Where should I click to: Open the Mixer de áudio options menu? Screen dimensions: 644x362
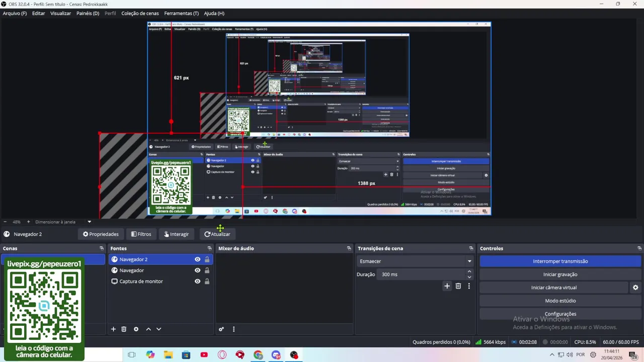(233, 329)
